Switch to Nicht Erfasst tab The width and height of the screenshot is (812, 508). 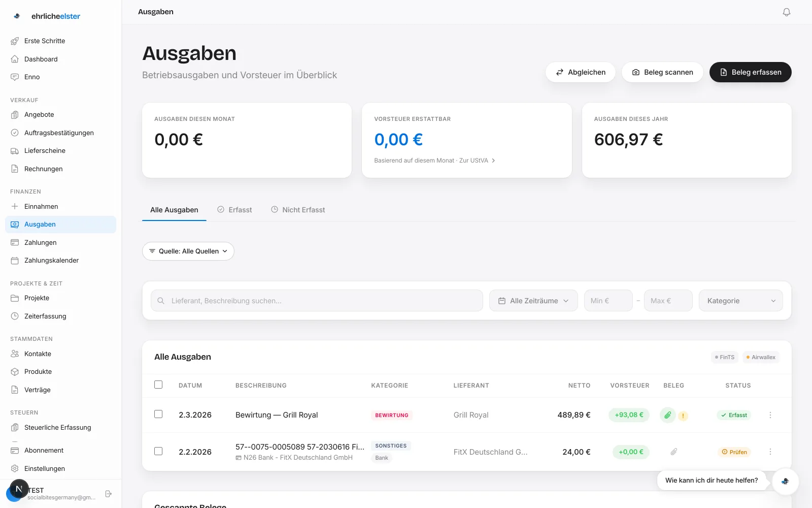(x=298, y=210)
